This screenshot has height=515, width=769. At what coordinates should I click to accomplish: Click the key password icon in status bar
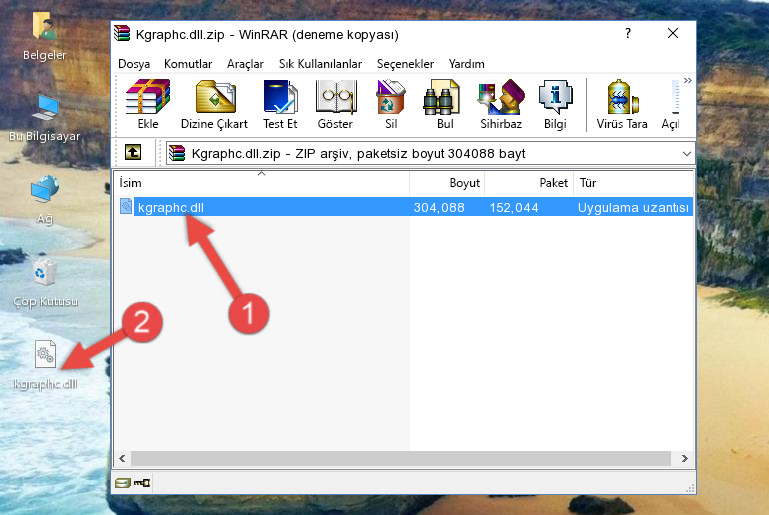point(142,483)
